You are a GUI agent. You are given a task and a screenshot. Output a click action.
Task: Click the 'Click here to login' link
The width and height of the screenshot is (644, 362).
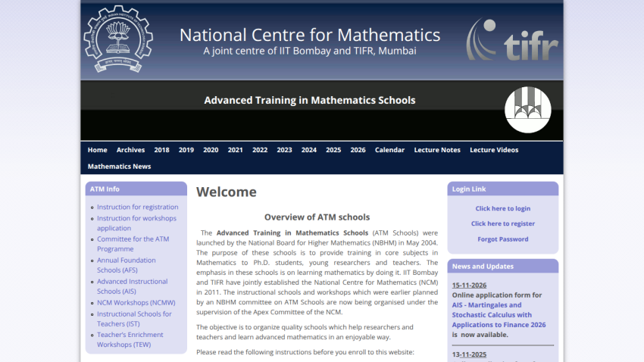pyautogui.click(x=503, y=208)
